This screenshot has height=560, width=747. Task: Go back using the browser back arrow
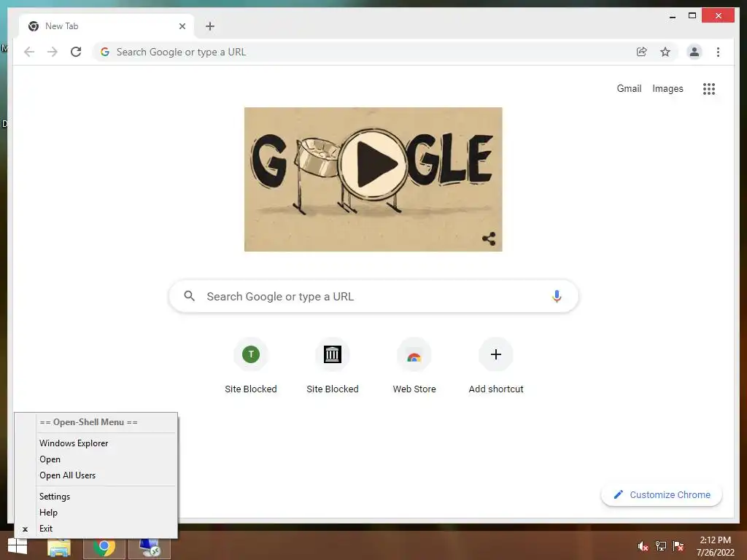click(x=29, y=52)
